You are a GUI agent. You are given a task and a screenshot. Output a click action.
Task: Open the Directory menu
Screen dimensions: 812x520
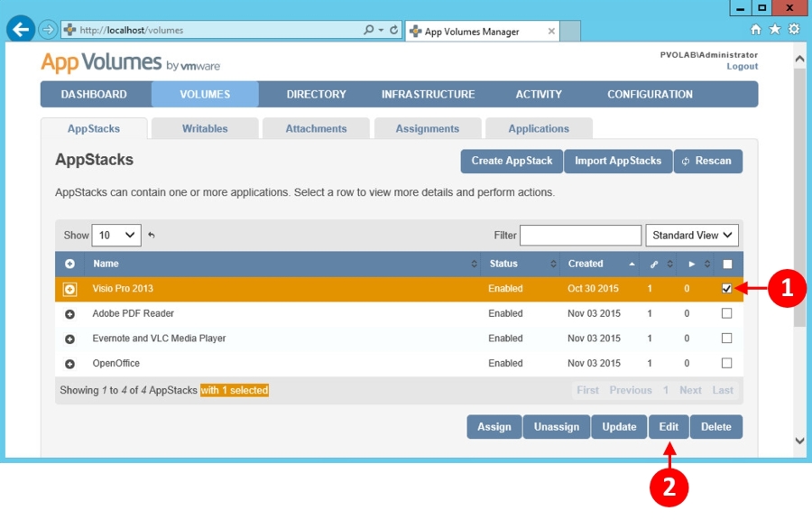tap(317, 94)
